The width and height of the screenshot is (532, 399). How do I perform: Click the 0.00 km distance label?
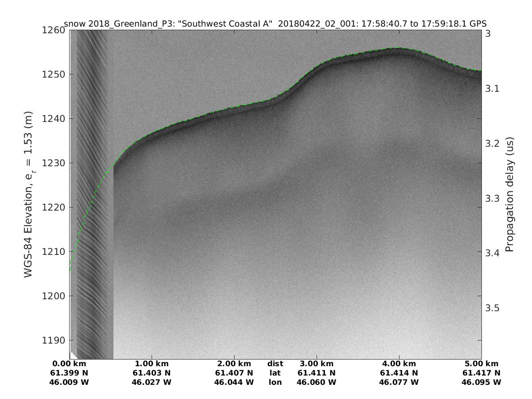click(70, 364)
